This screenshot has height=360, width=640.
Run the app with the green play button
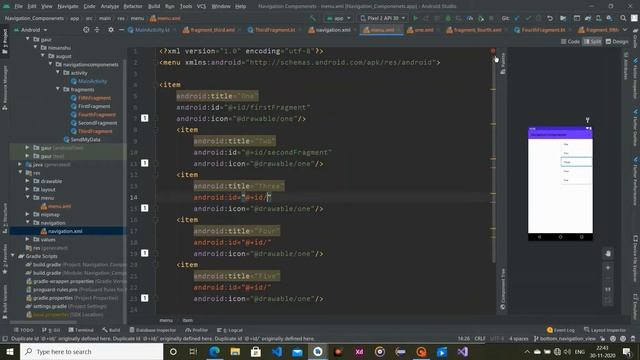416,18
